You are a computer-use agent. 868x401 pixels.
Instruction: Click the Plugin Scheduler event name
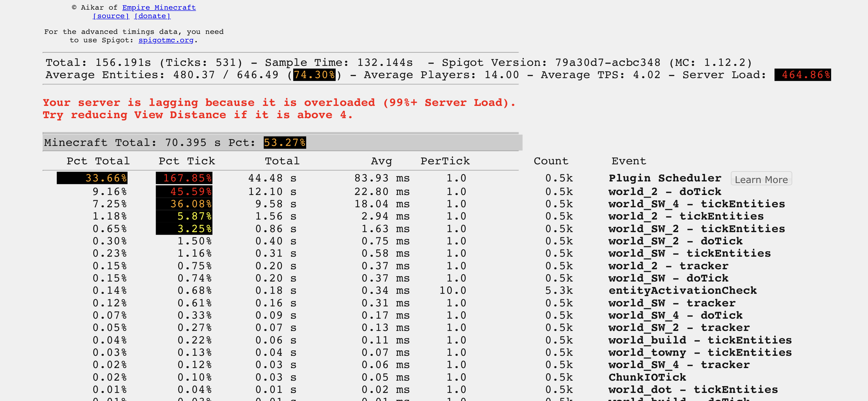coord(665,178)
